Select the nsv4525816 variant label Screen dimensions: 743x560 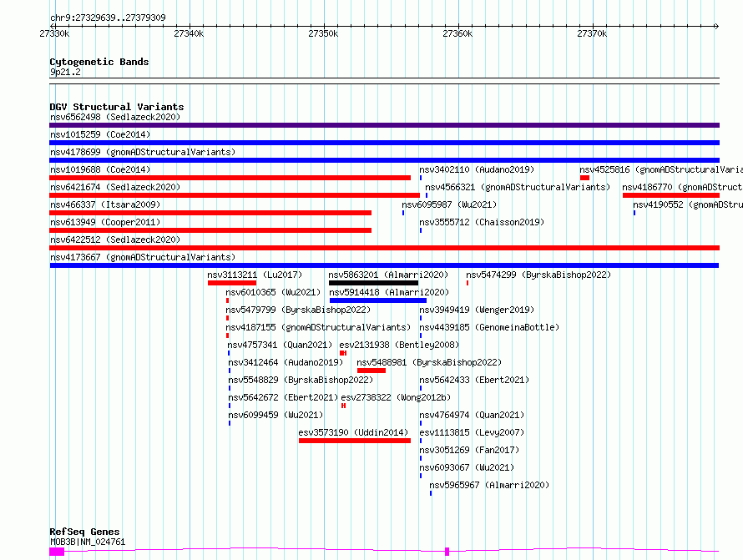coord(661,169)
